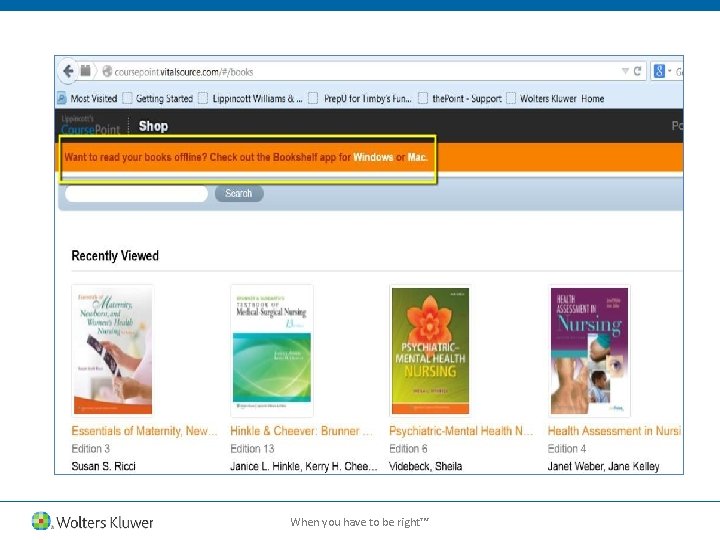Open the Psychiatric-Mental Health Nursing cover
720x540 pixels.
pyautogui.click(x=430, y=350)
